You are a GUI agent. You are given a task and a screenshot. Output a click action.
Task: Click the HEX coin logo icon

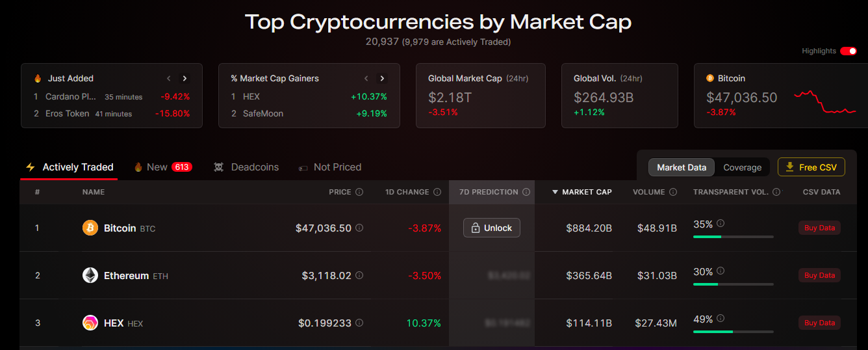click(90, 323)
